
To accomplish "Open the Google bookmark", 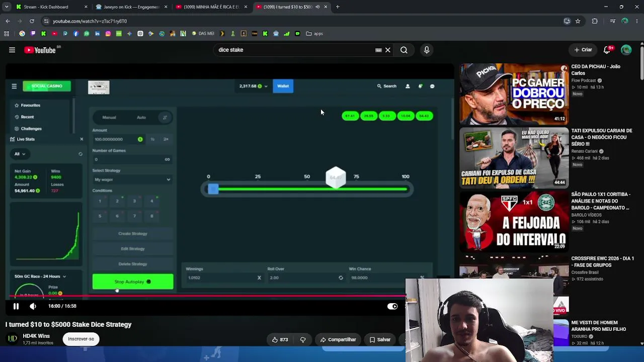I will click(x=22, y=34).
